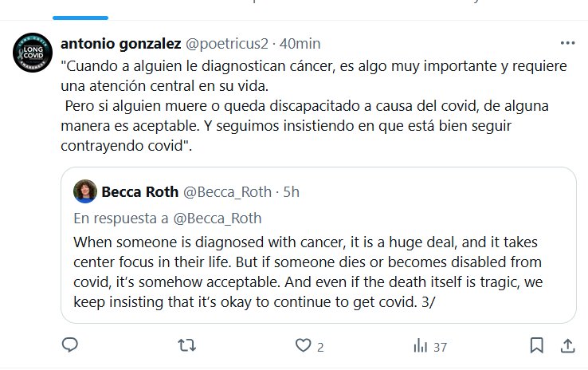Click @Becca_Roth in the 'En respuesta a' line

(x=218, y=218)
